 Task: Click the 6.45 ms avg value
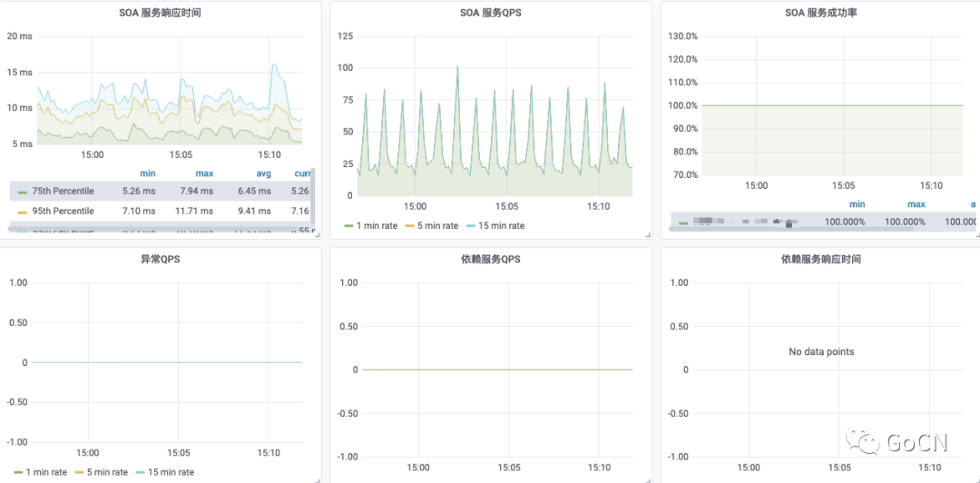click(256, 191)
